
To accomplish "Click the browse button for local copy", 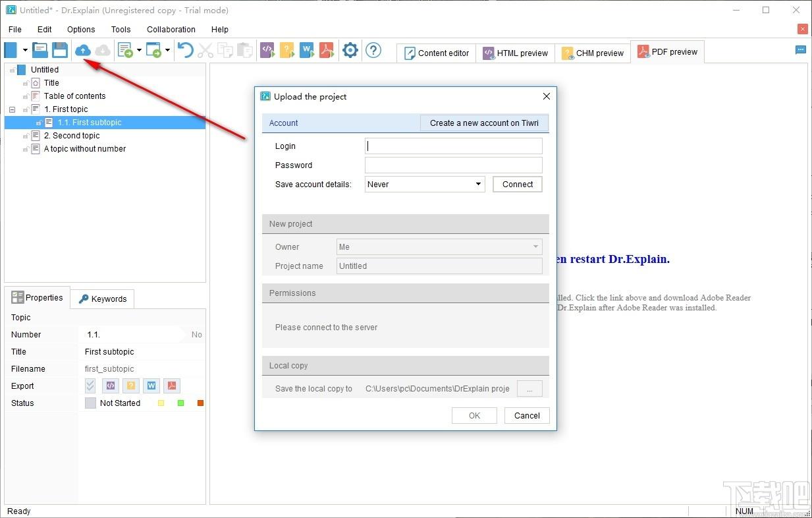I will tap(529, 389).
